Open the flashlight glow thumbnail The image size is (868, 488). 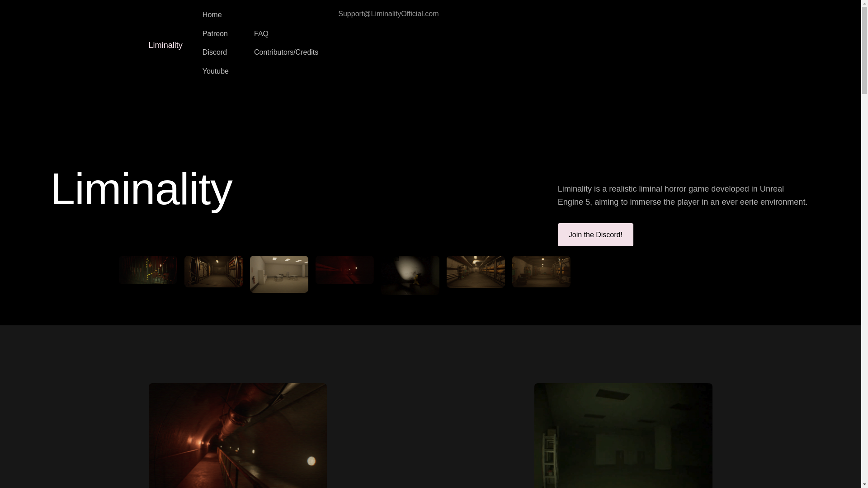[410, 275]
